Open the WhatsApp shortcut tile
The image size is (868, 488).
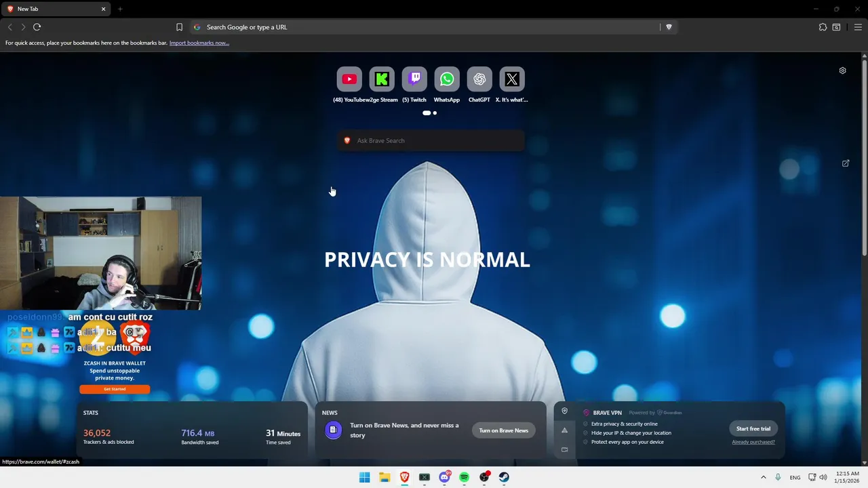[x=447, y=79]
